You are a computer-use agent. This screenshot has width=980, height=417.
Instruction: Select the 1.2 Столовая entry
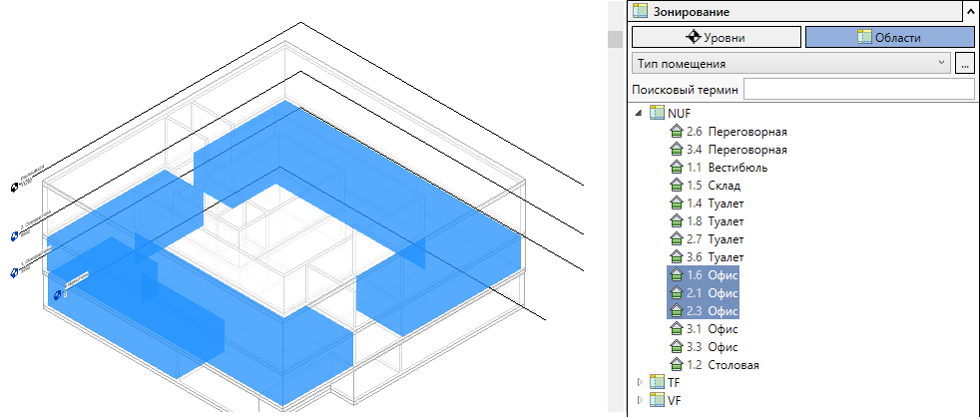pos(715,364)
